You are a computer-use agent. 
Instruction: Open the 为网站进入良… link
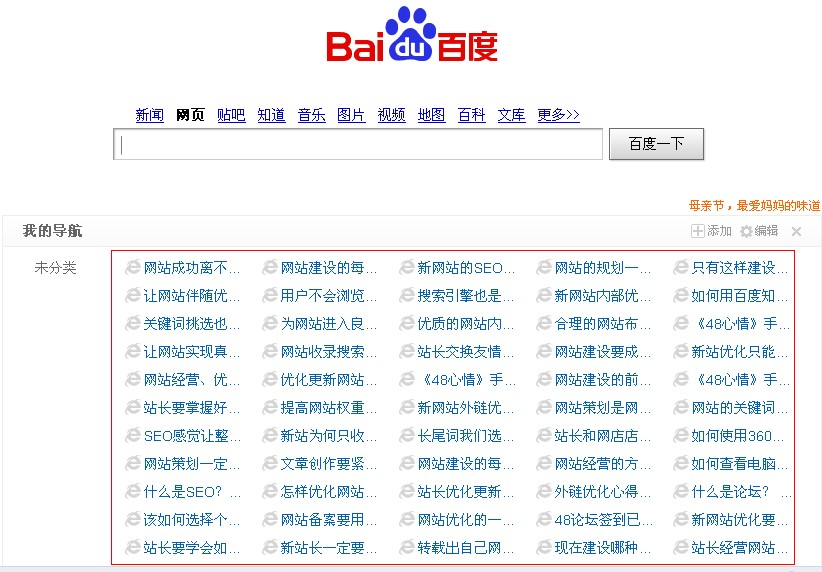coord(329,323)
